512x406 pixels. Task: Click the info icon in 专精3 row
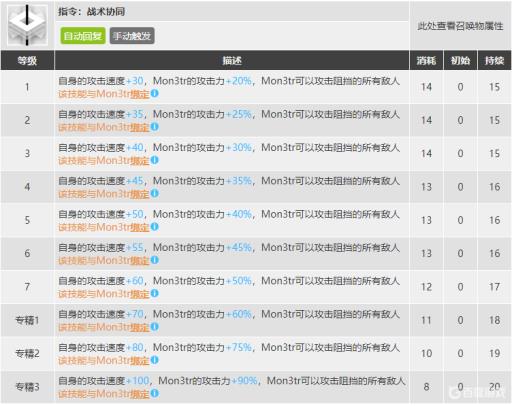(x=154, y=393)
